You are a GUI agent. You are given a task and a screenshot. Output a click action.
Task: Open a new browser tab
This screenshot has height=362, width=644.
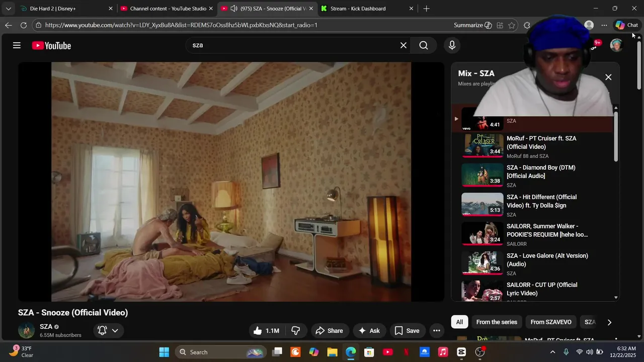point(427,9)
